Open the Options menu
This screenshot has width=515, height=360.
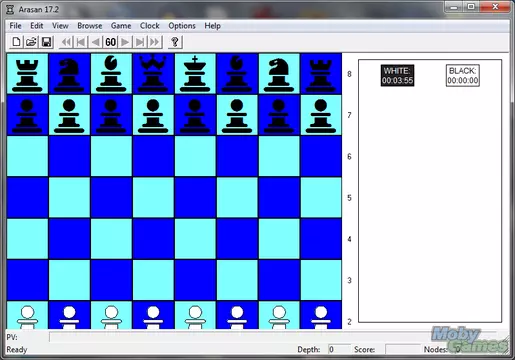coord(182,26)
